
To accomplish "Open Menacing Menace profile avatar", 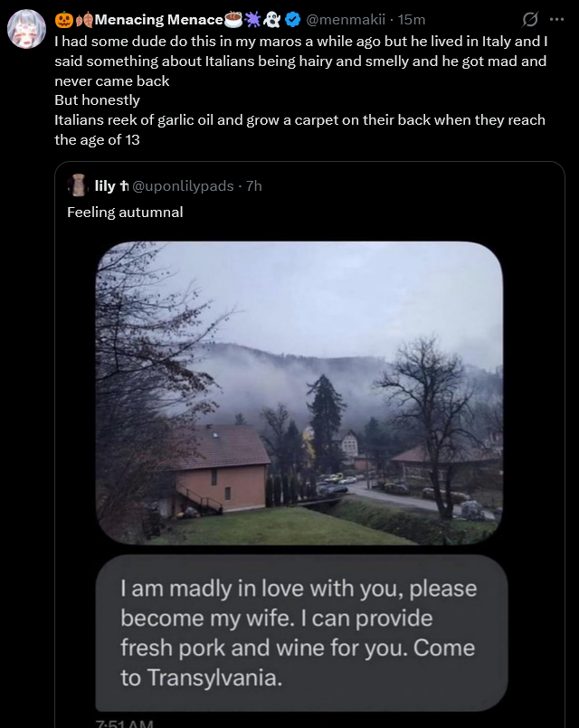I will tap(26, 29).
